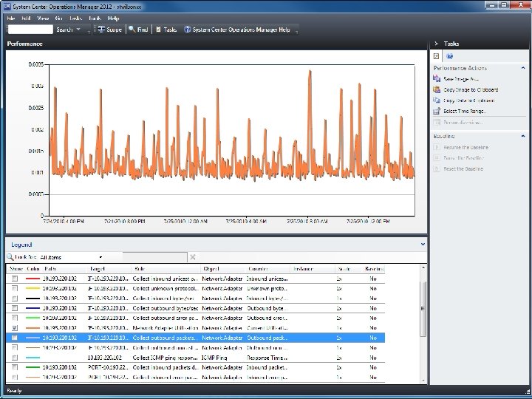
Task: Select the help globe icon in Tasks pane
Action: click(449, 56)
